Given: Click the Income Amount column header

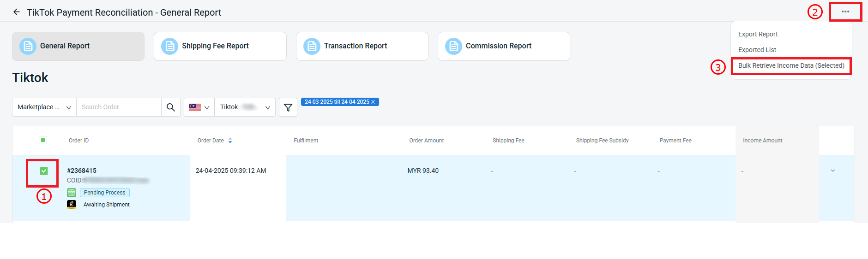Looking at the screenshot, I should [763, 141].
